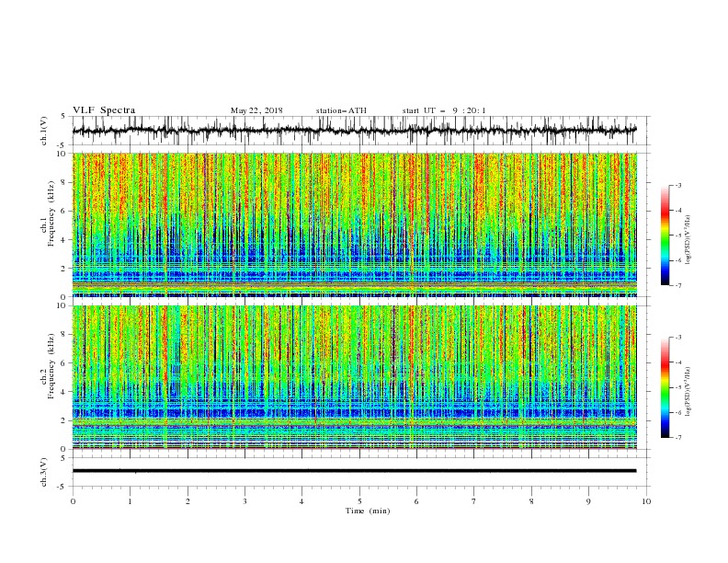The height and width of the screenshot is (563, 728).
Task: Click the 'Time (min)' axis label
Action: tap(368, 511)
